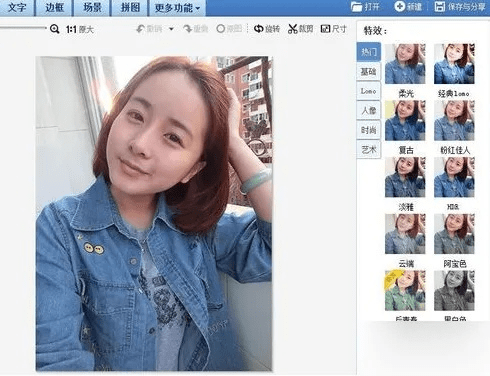The width and height of the screenshot is (490, 376).
Task: Apply the black-and-white 黑白色 effect thumbnail
Action: tap(454, 291)
